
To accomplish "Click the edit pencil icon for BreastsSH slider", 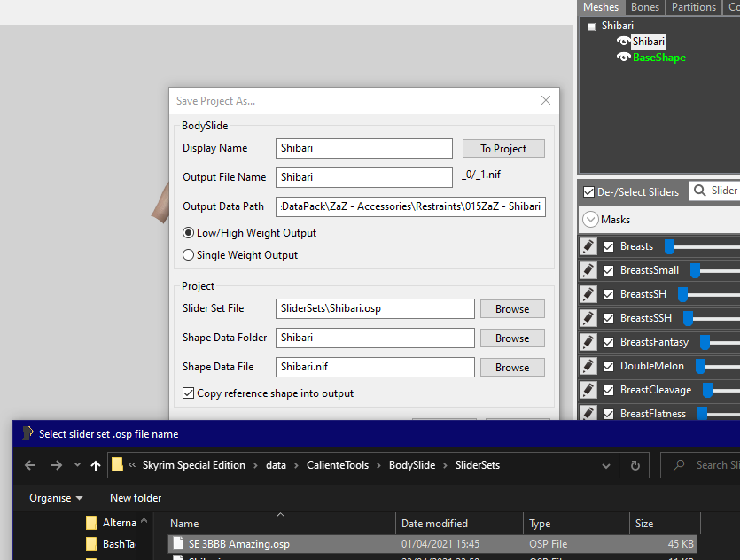I will pos(588,294).
